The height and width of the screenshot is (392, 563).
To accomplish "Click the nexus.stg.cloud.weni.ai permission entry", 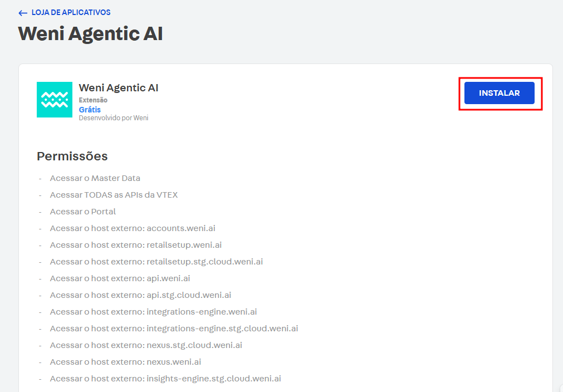I will [x=146, y=345].
